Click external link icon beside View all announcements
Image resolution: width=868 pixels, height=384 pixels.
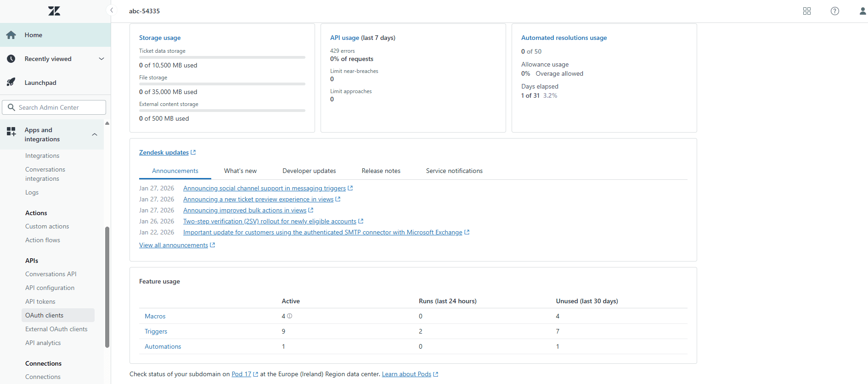coord(212,245)
